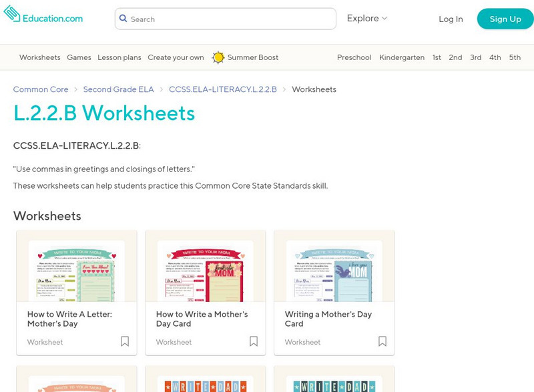Bookmark How to Write A Letter worksheet

pyautogui.click(x=125, y=341)
